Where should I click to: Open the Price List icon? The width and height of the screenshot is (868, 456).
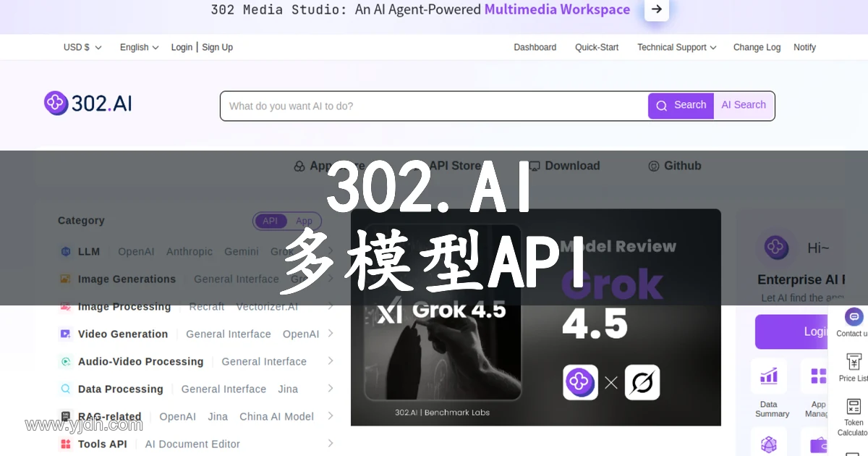854,362
